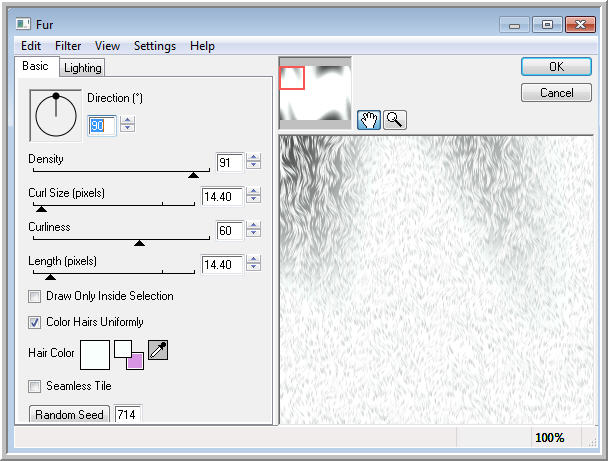
Task: Decrease Length with down arrow
Action: pyautogui.click(x=254, y=267)
